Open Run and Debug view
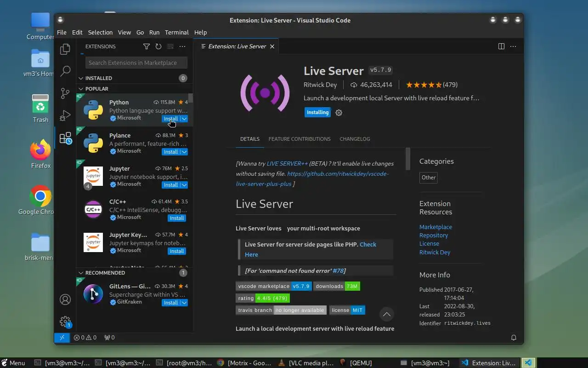 click(x=65, y=115)
